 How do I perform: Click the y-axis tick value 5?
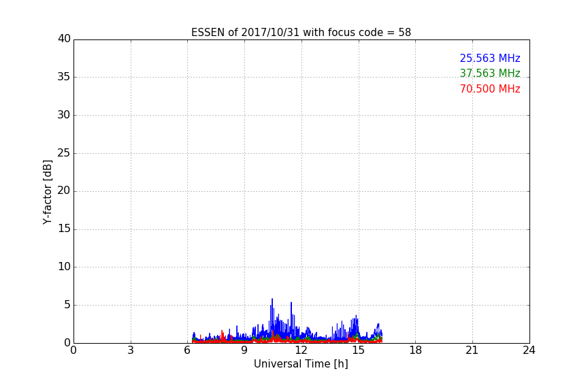tap(67, 305)
